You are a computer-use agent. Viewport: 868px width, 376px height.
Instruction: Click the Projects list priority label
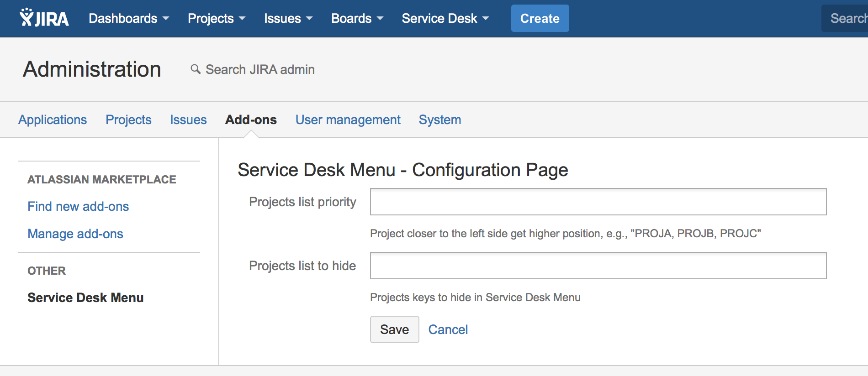(302, 202)
